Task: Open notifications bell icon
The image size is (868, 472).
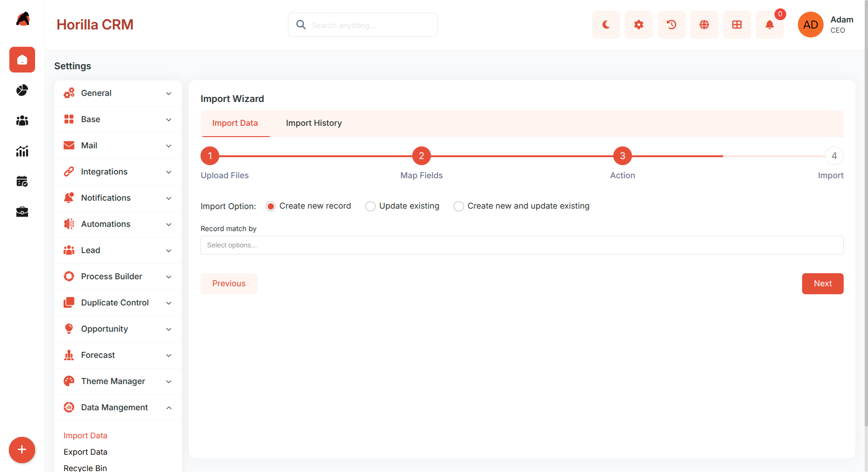Action: [769, 25]
